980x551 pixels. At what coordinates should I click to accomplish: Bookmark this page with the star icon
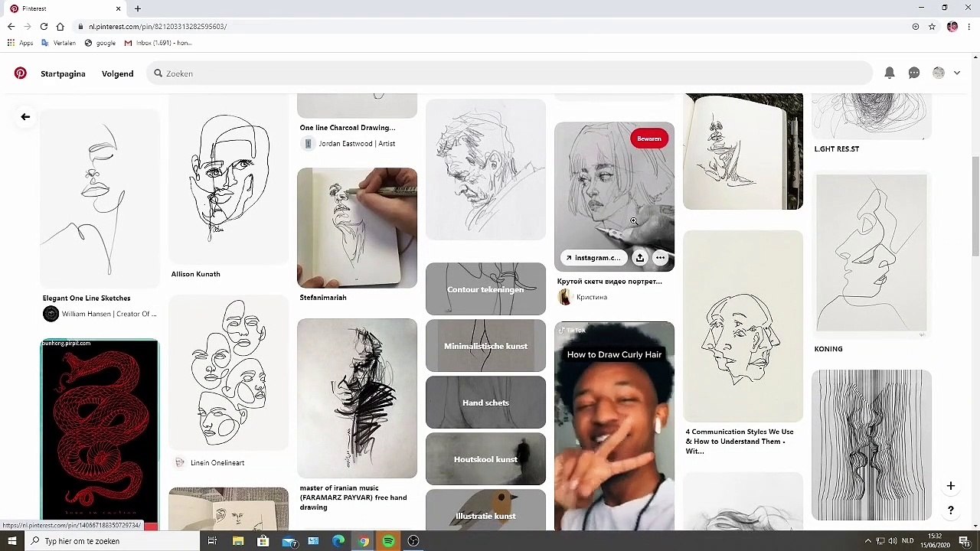click(x=932, y=26)
